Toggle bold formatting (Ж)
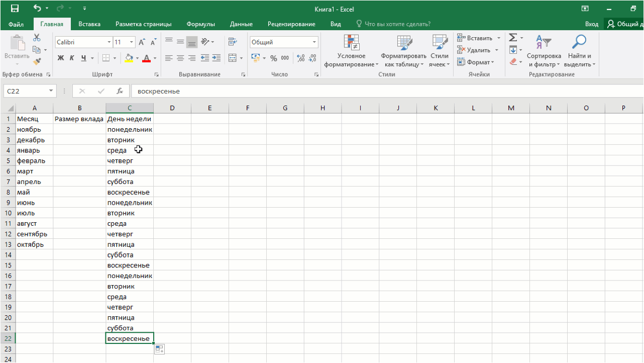 coord(61,58)
